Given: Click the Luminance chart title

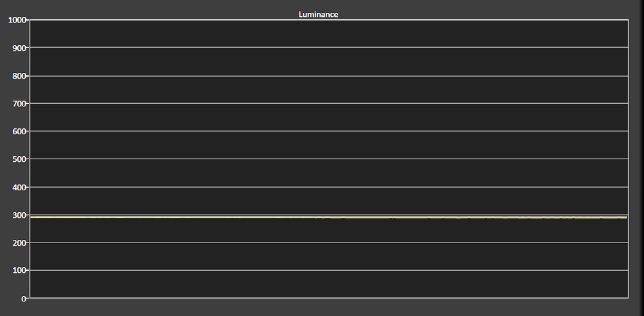Looking at the screenshot, I should pyautogui.click(x=318, y=14).
